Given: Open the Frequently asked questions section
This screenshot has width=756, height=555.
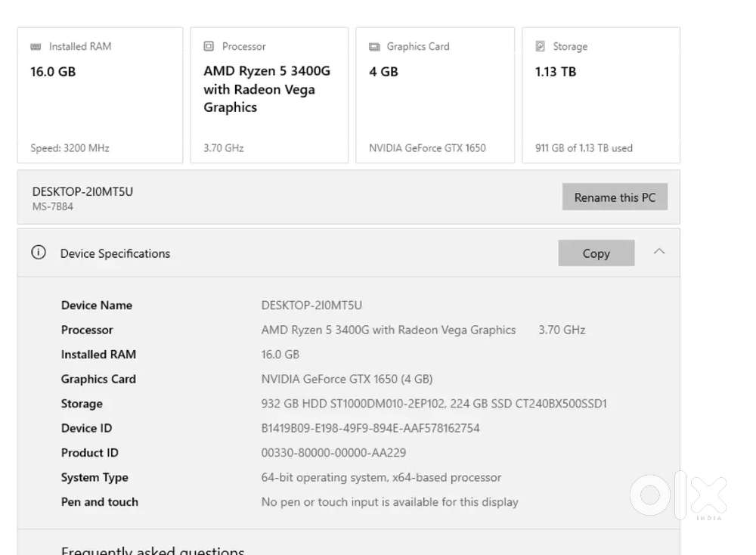Looking at the screenshot, I should point(153,550).
